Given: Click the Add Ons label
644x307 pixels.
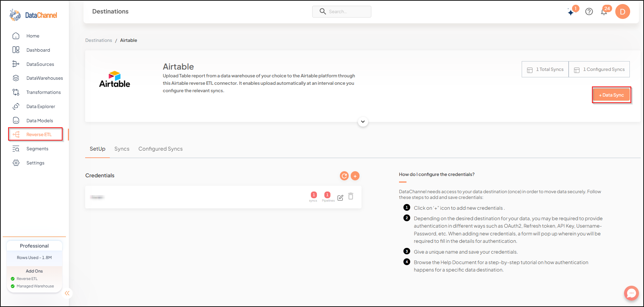Looking at the screenshot, I should tap(34, 271).
